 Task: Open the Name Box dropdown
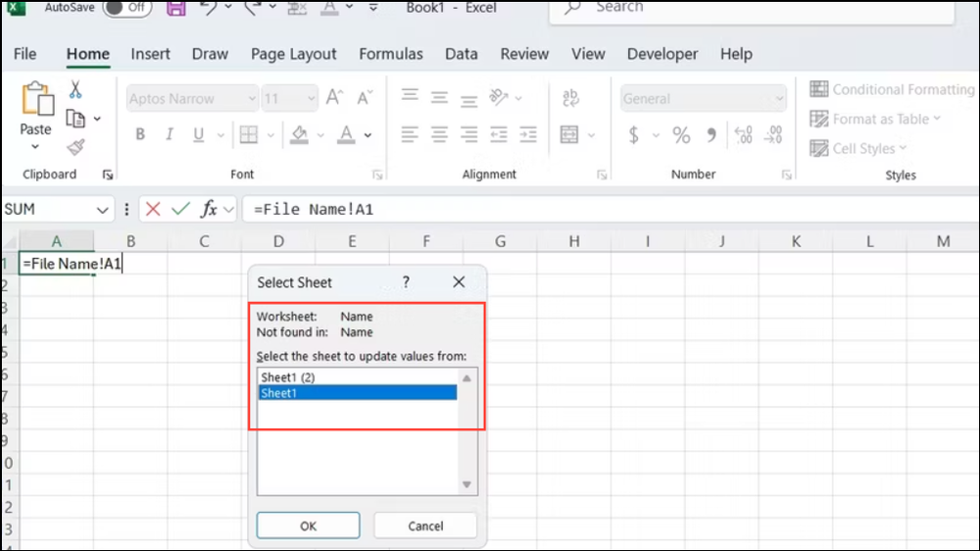(x=103, y=210)
